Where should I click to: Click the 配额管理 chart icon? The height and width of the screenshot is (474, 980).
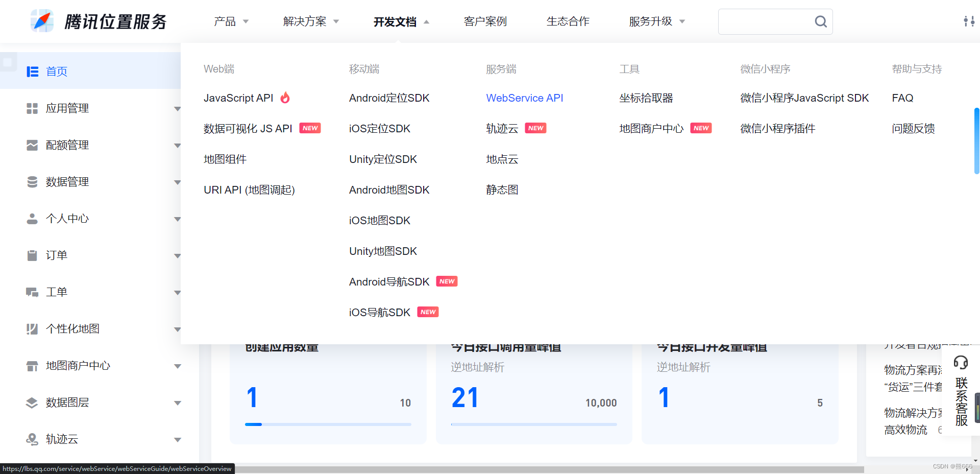tap(32, 145)
